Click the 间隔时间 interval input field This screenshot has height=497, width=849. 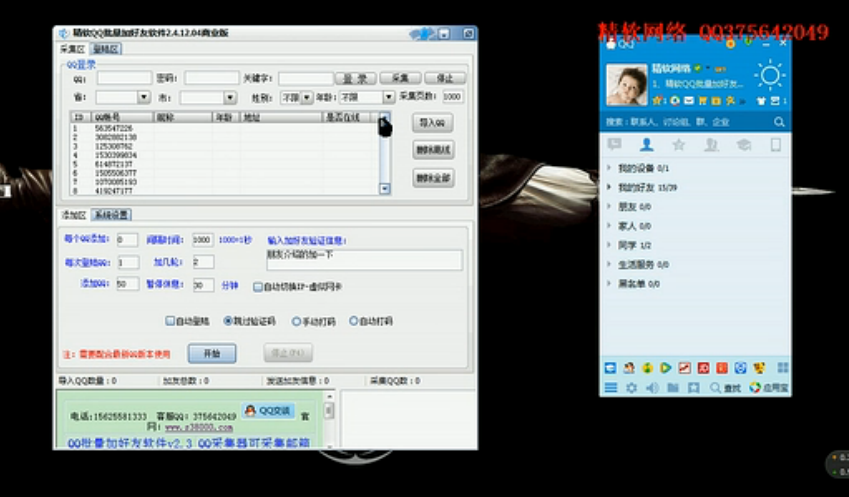coord(202,240)
